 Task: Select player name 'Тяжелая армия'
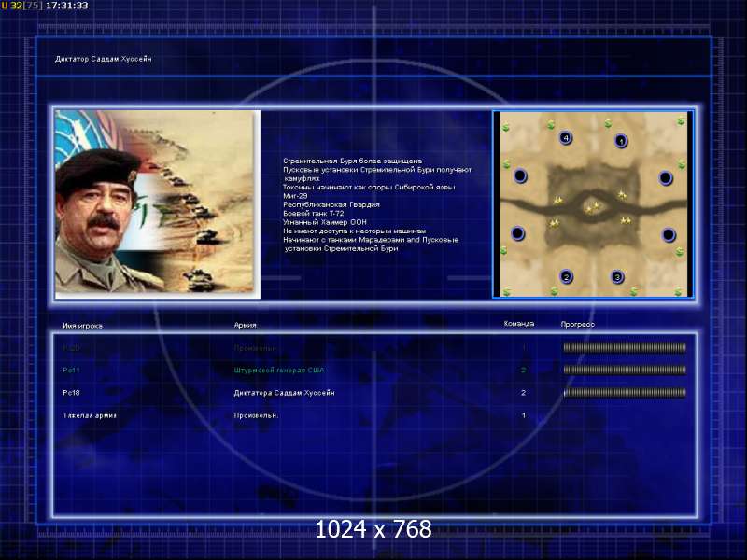tap(90, 415)
